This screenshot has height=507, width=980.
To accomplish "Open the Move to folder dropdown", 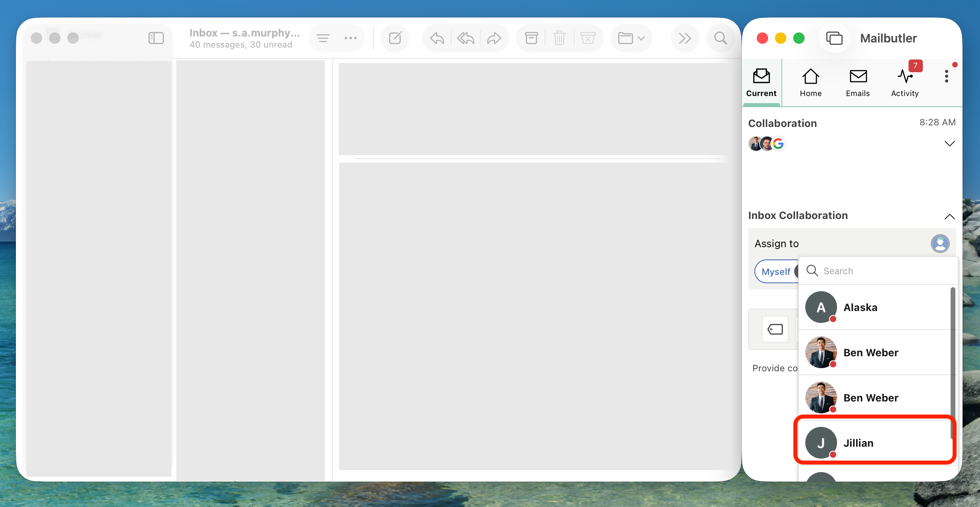I will tap(631, 38).
